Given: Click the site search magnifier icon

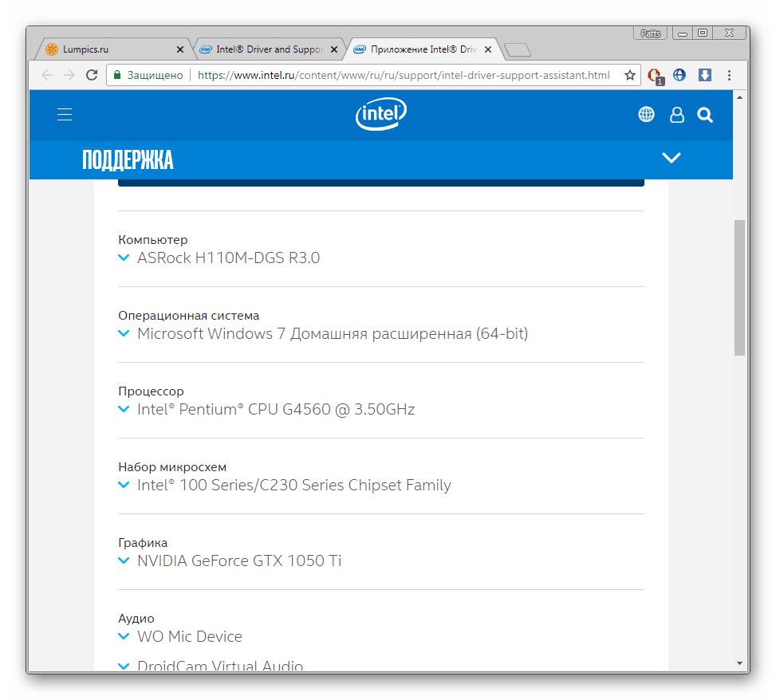Looking at the screenshot, I should (x=705, y=115).
